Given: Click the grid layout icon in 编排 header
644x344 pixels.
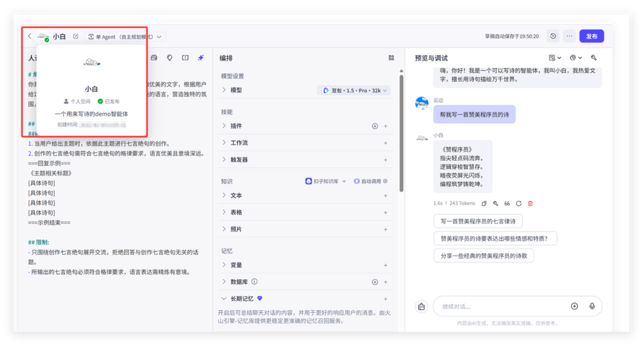Looking at the screenshot, I should click(x=391, y=58).
